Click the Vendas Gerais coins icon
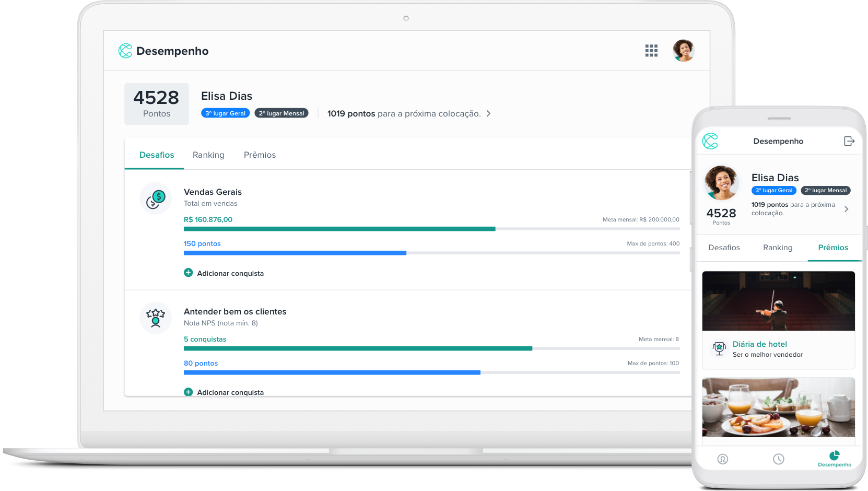 point(156,198)
